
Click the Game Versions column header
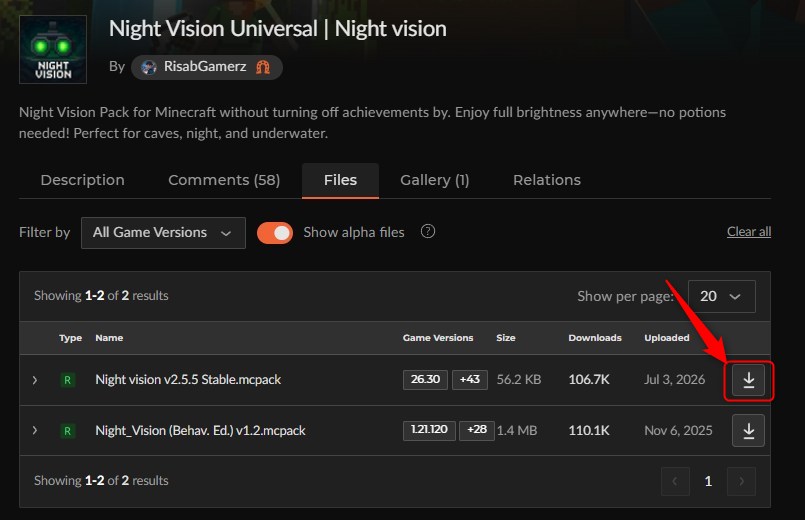coord(438,338)
